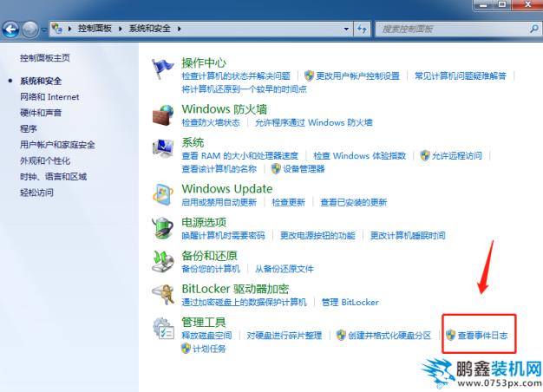Click 更改计算机睡眠时间

(408, 236)
